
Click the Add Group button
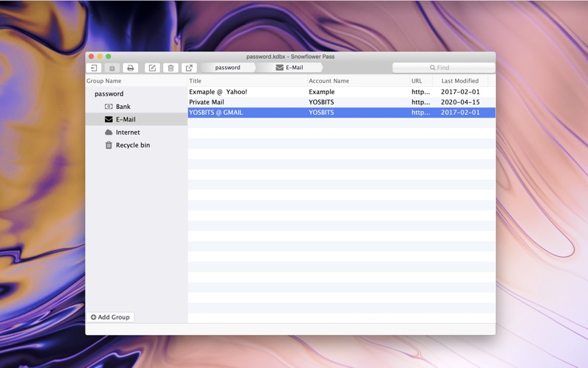pyautogui.click(x=110, y=317)
